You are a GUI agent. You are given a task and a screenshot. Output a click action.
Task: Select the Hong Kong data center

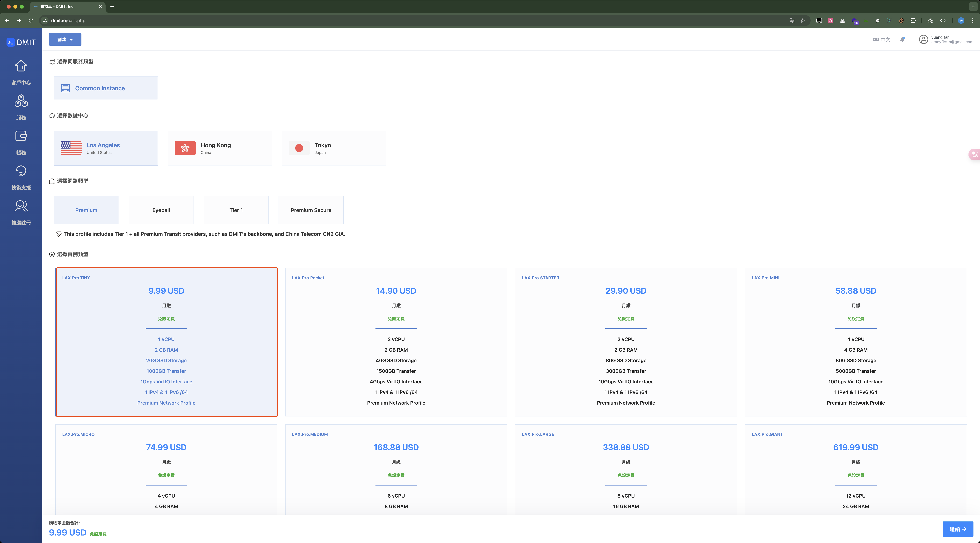point(220,148)
